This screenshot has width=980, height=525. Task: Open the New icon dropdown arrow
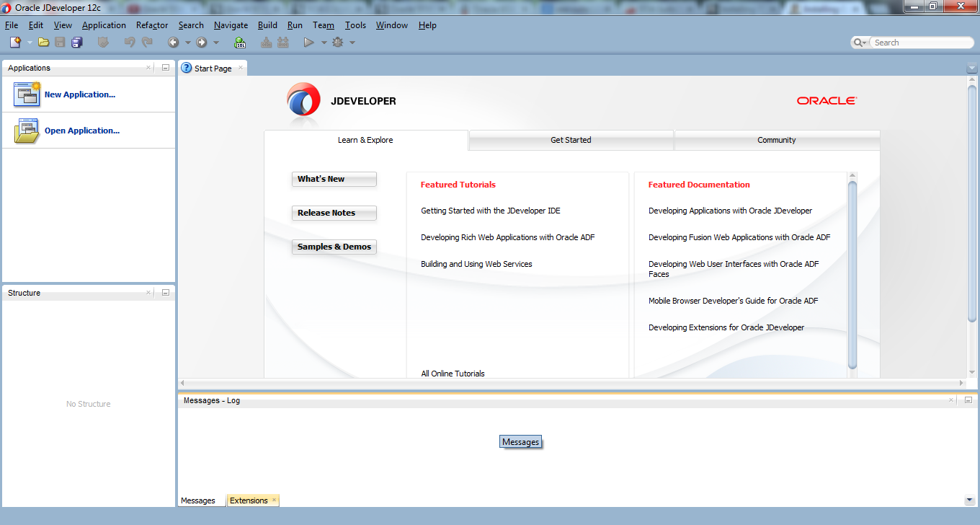point(30,43)
